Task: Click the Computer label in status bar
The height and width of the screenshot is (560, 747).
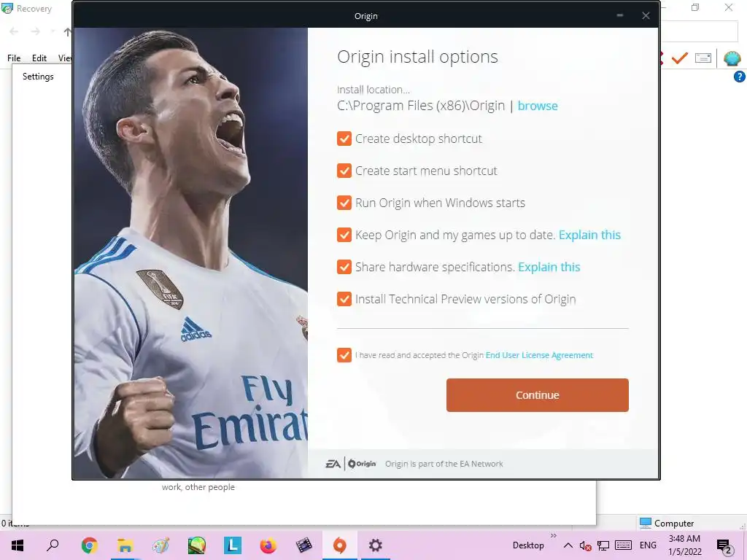Action: [673, 523]
